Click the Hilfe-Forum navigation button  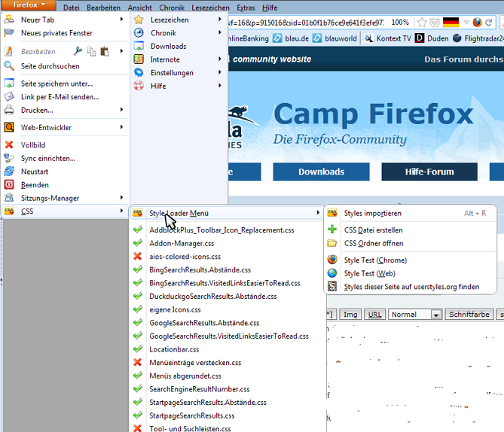[429, 172]
